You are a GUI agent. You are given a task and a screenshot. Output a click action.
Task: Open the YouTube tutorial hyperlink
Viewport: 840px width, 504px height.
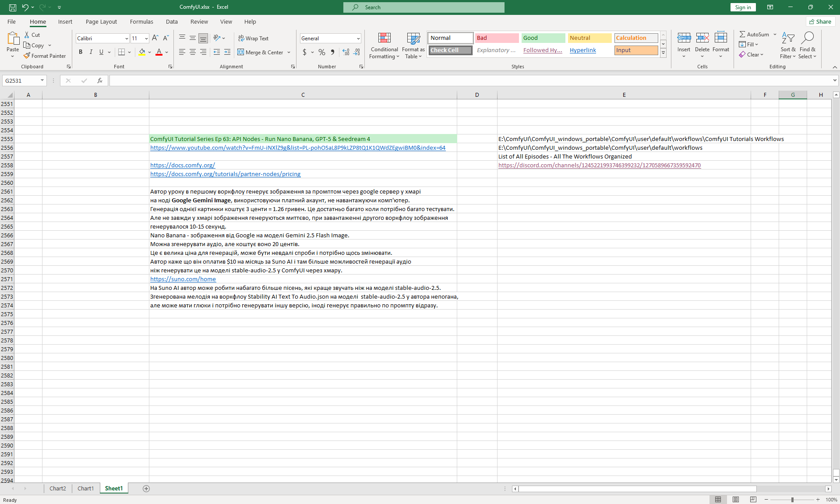[298, 148]
